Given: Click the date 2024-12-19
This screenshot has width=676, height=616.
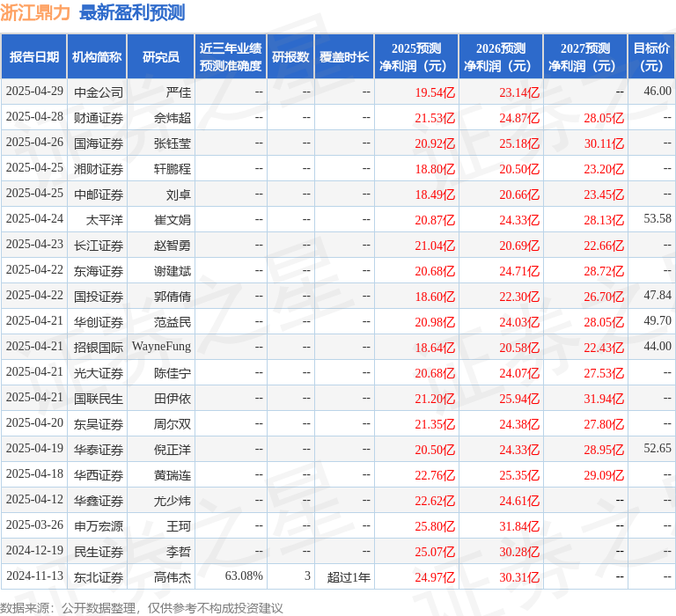Looking at the screenshot, I should pos(34,551).
